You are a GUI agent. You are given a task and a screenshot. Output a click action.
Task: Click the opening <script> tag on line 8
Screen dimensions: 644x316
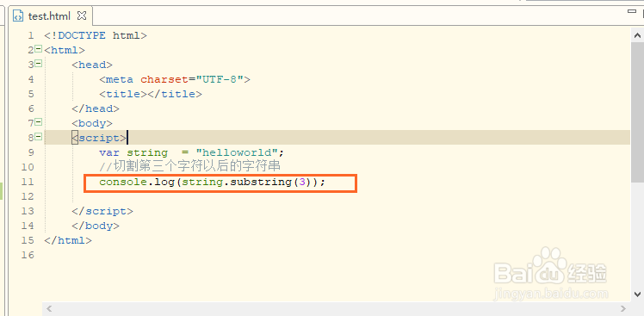coord(99,138)
